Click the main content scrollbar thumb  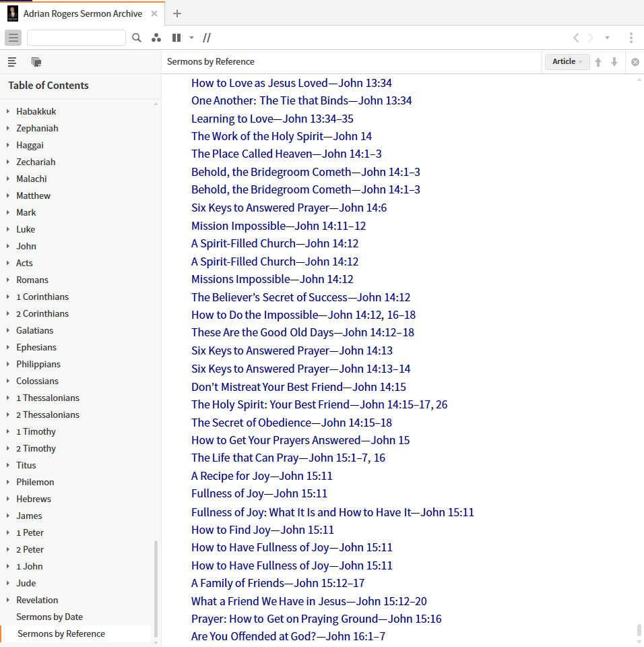click(x=639, y=630)
